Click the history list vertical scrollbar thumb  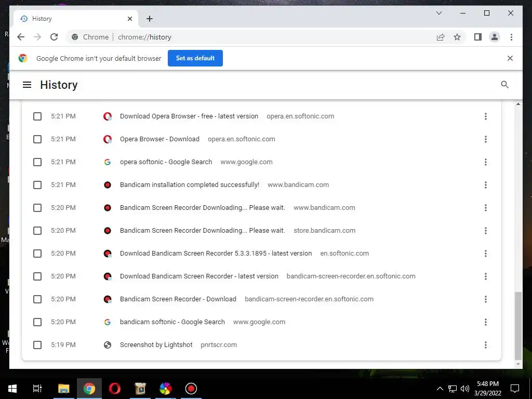[518, 325]
